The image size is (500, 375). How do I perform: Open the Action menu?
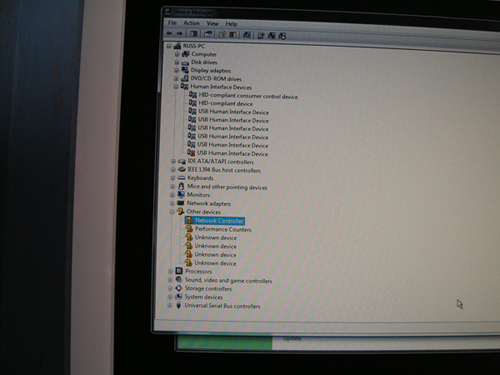tap(192, 23)
